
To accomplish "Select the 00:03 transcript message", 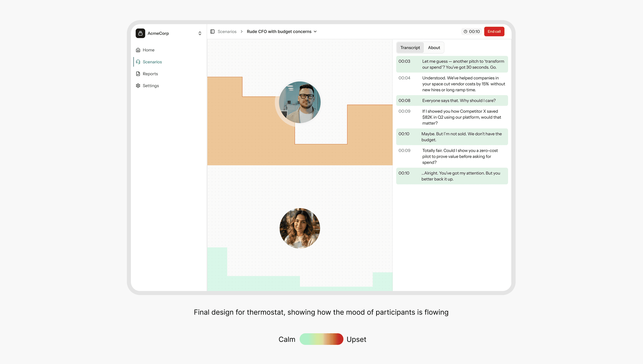I will click(452, 64).
